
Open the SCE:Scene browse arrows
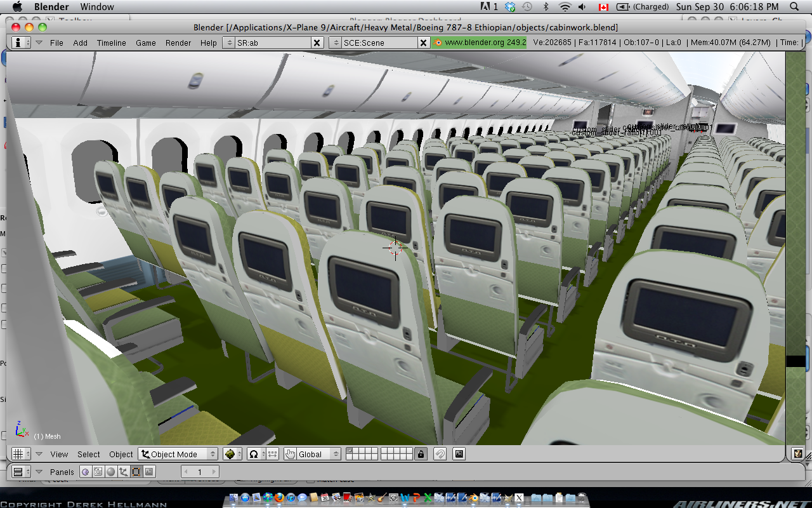pos(336,43)
